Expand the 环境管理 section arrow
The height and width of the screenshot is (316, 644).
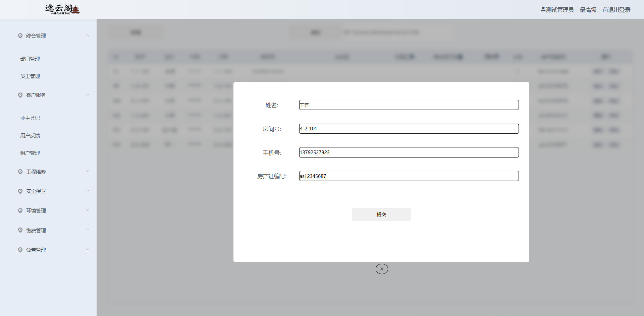tap(88, 210)
